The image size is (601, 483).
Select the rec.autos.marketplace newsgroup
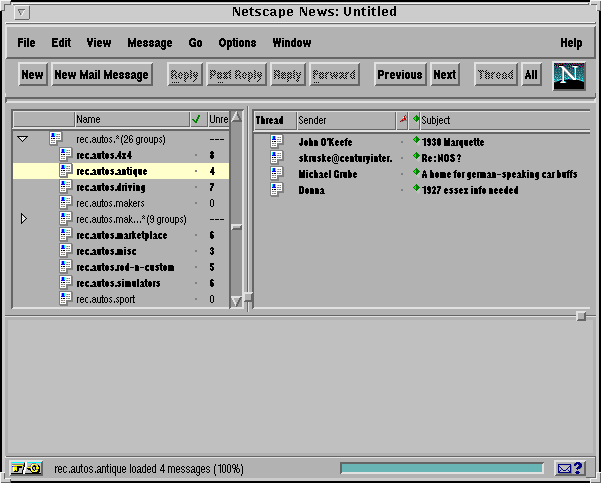click(121, 235)
